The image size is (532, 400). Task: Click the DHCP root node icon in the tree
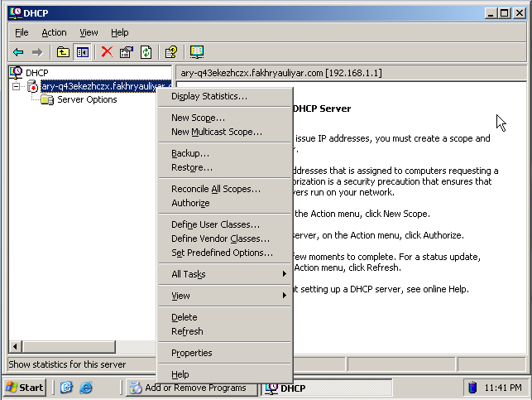pos(16,72)
